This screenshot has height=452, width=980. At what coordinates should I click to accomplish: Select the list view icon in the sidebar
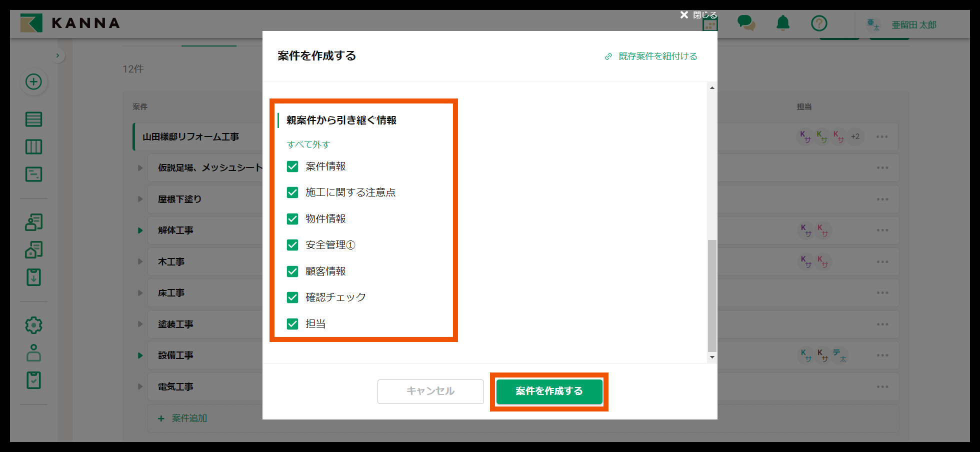33,119
